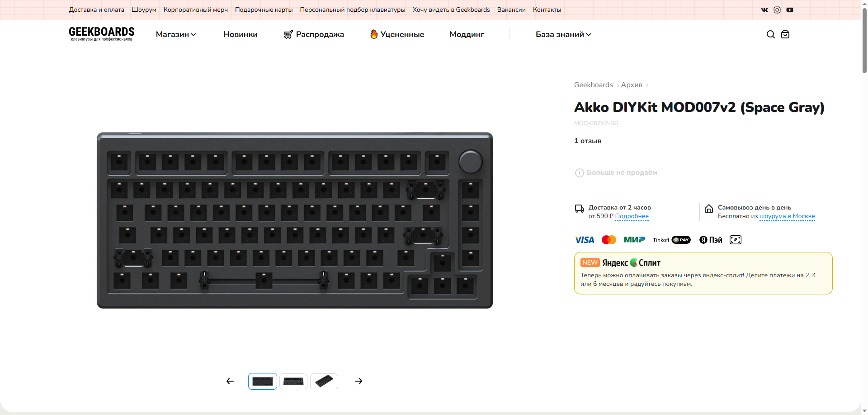Select the angled keyboard thumbnail
This screenshot has width=868, height=415.
pos(324,381)
